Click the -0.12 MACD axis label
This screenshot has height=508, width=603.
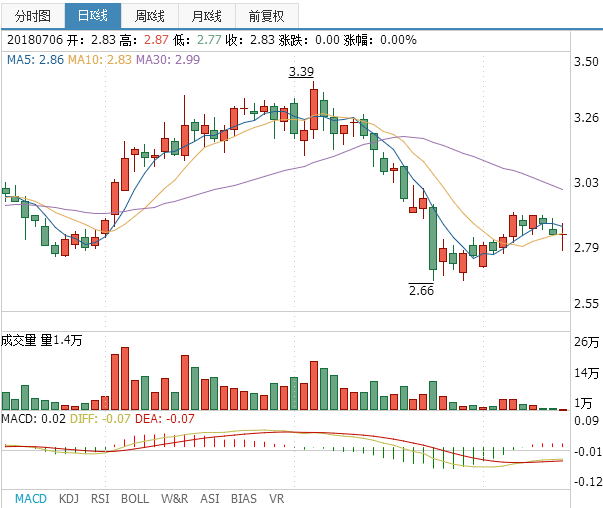(588, 481)
